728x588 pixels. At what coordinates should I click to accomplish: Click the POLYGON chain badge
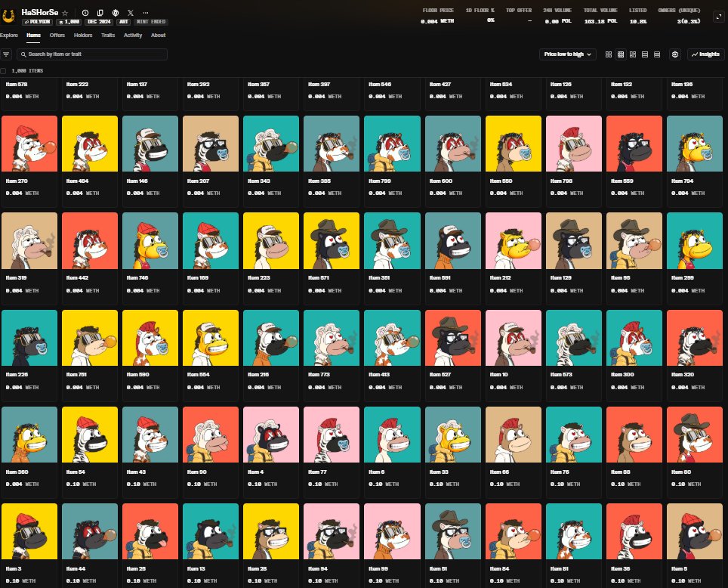37,22
